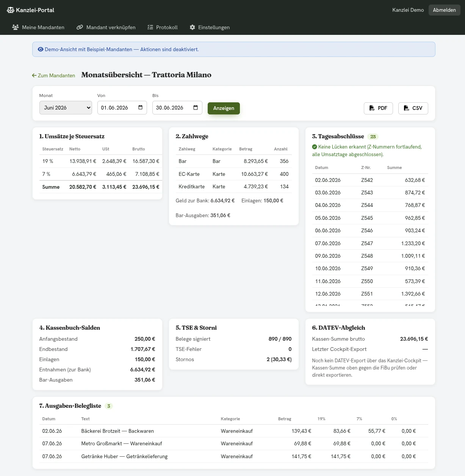Screen dimensions: 465x476
Task: Open the calendar picker in Bis field
Action: tap(196, 108)
